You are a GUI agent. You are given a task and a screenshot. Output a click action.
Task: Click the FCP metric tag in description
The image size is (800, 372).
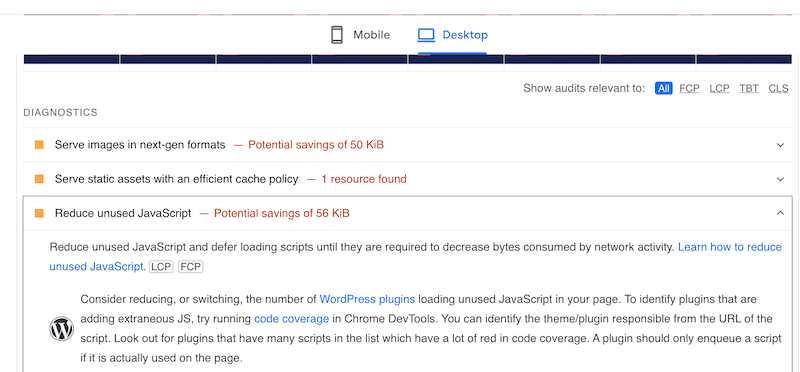point(190,267)
